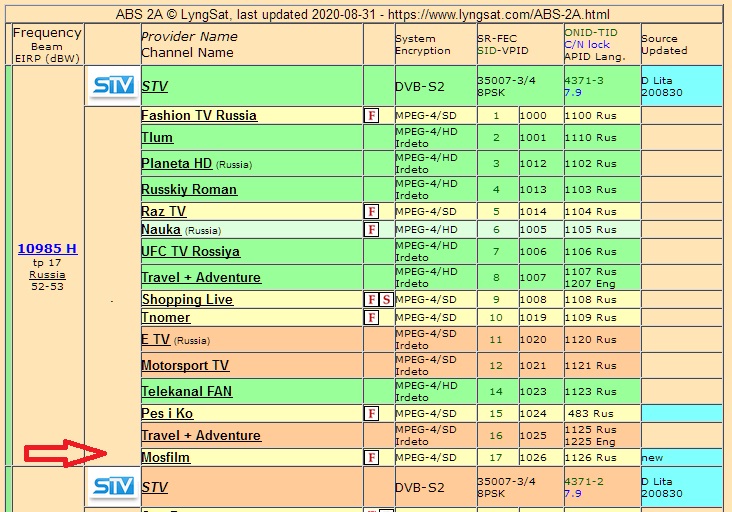Open the Tnomer channel link
Image resolution: width=732 pixels, height=512 pixels.
pos(166,317)
